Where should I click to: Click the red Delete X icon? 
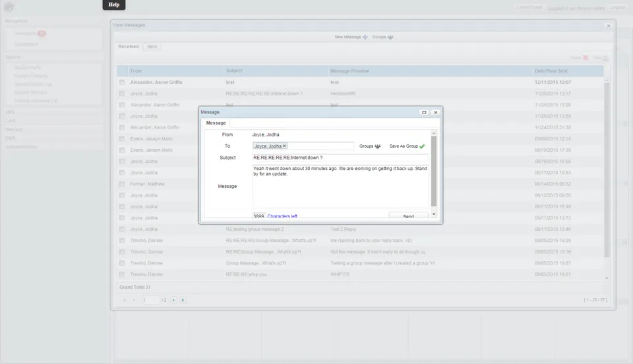(586, 58)
